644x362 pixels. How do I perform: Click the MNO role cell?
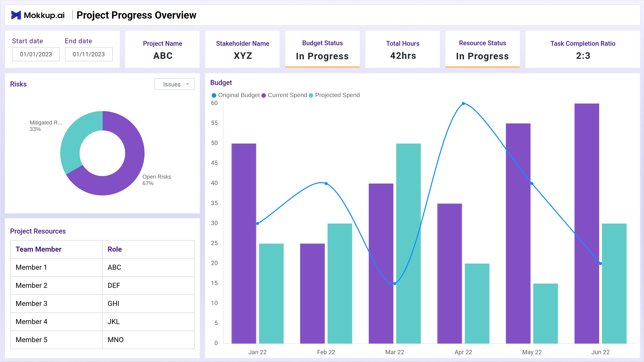[148, 340]
